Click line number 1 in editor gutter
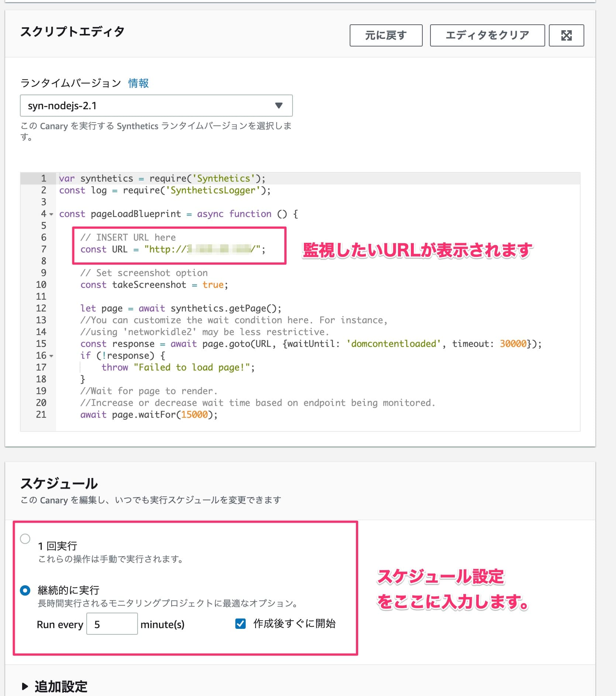 pyautogui.click(x=44, y=179)
